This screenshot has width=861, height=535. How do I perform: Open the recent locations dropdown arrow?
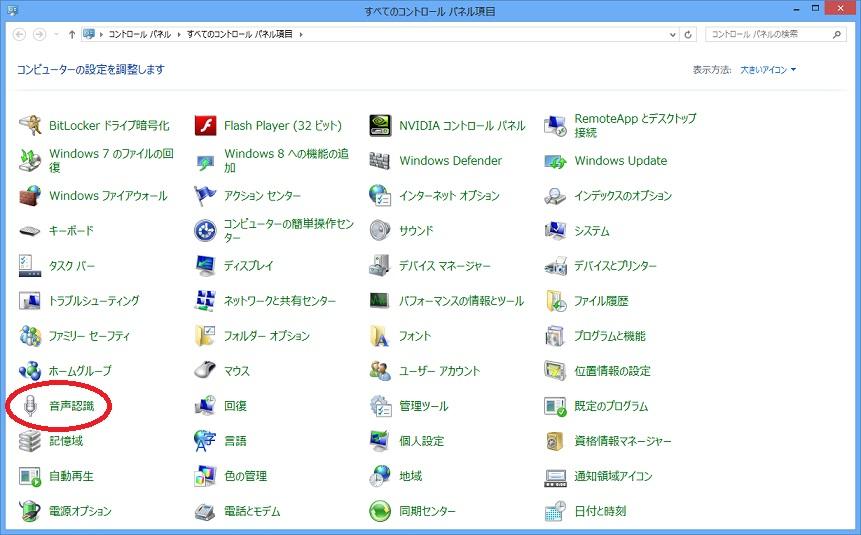tap(56, 34)
